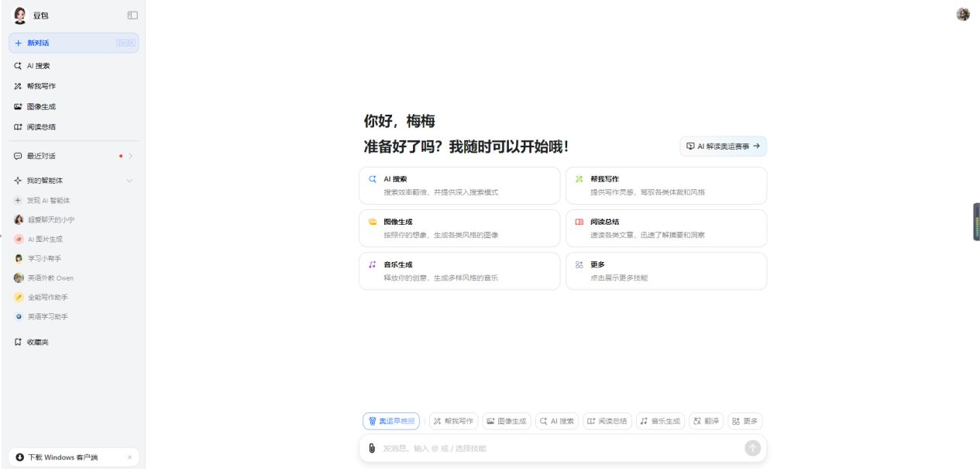Select the 图像生成 card in center
Screen dimensions: 980x469
(459, 228)
